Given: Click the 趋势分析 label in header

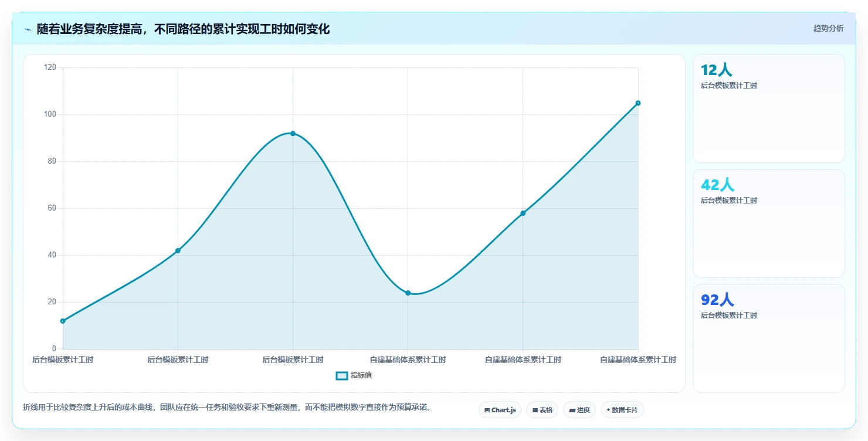Looking at the screenshot, I should [828, 28].
